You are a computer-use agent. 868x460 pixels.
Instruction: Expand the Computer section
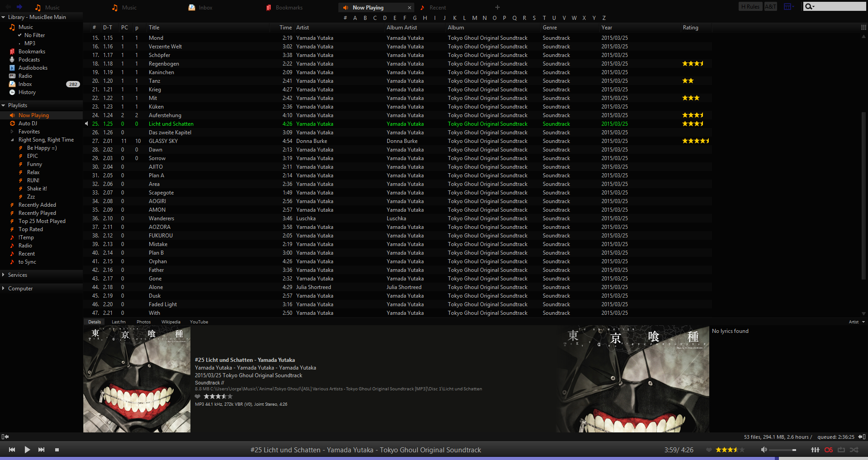3,289
